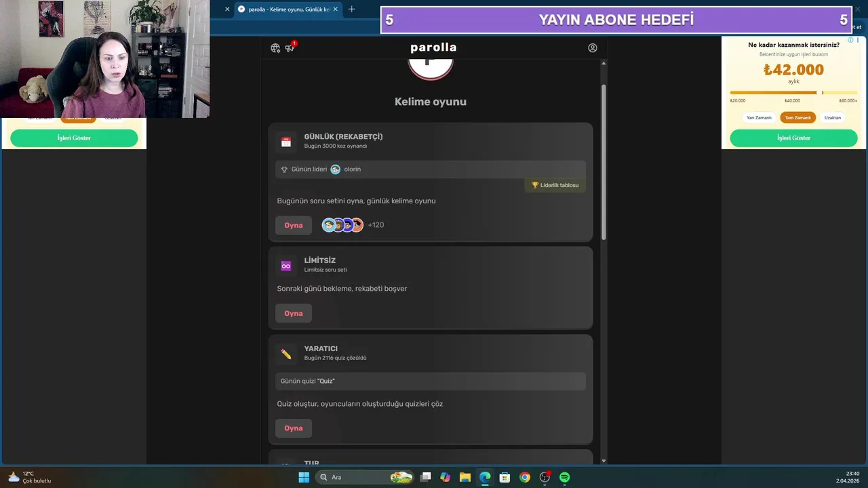Image resolution: width=868 pixels, height=488 pixels.
Task: Close the browser tab left of parolla
Action: point(227,9)
